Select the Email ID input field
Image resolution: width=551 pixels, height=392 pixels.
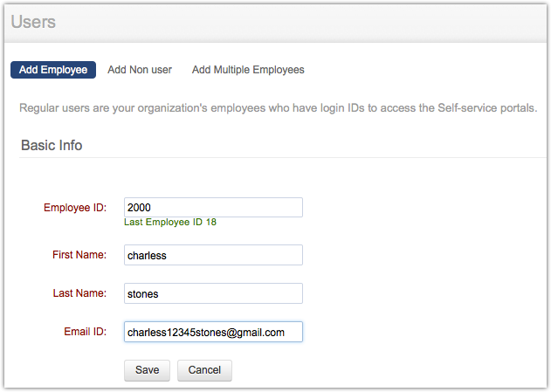[x=213, y=332]
